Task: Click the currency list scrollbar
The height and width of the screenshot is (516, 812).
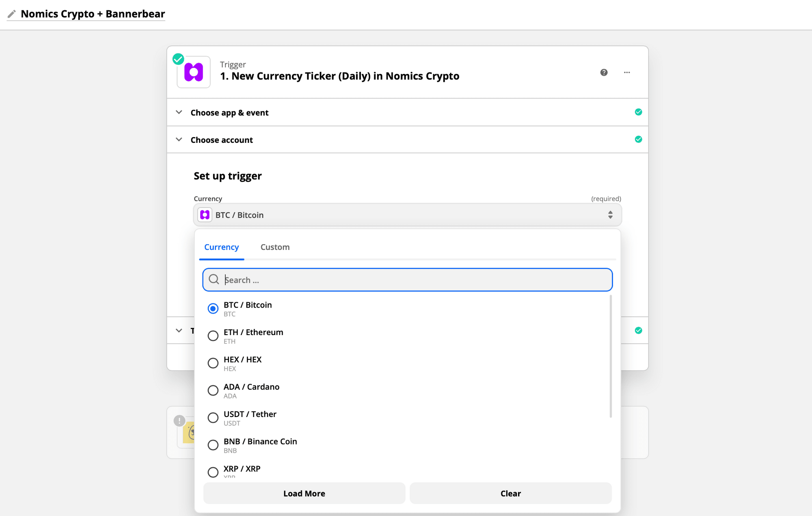Action: click(611, 356)
